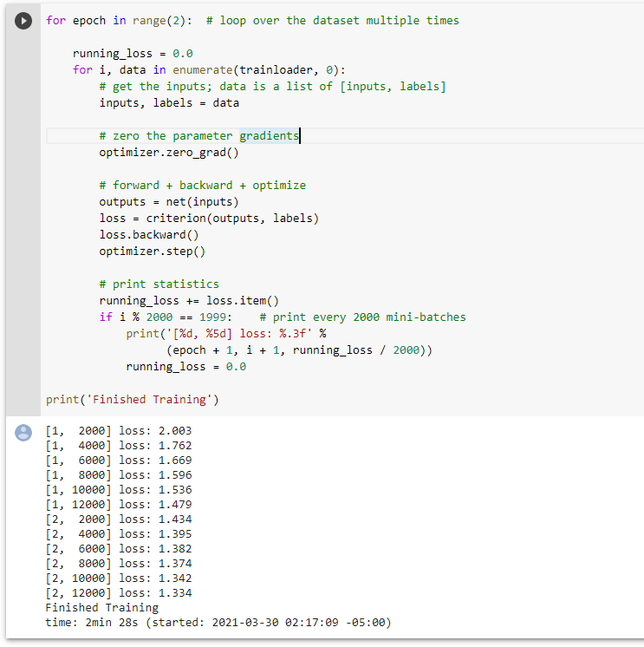Click the loss.backward() line
The height and width of the screenshot is (647, 644).
(x=149, y=235)
